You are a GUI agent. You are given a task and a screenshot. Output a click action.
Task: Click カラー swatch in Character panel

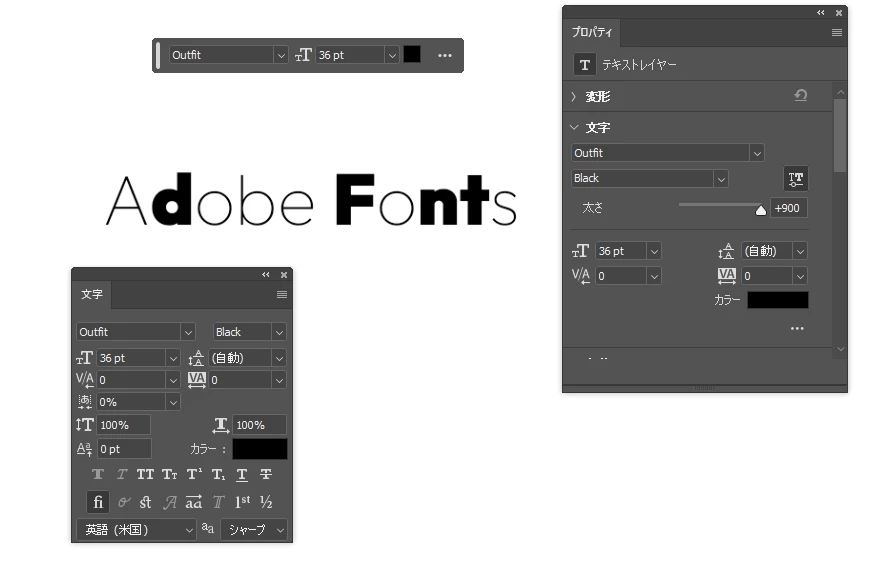point(260,449)
